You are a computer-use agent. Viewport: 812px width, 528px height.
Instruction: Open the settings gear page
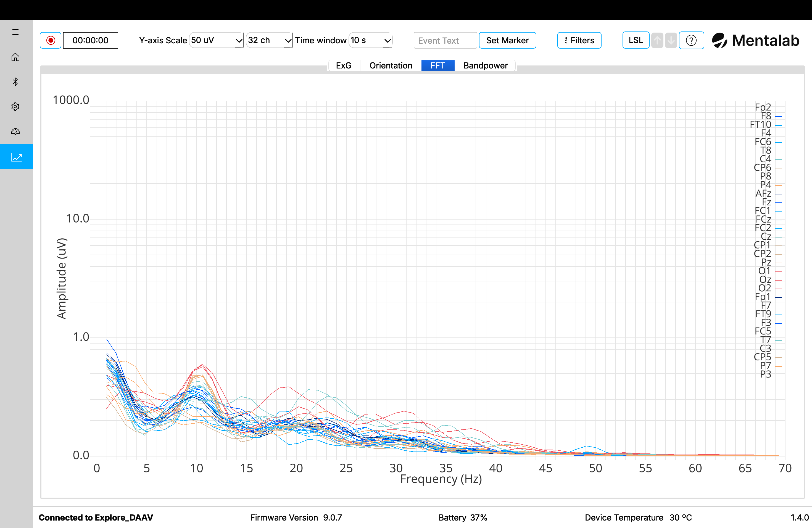point(15,107)
